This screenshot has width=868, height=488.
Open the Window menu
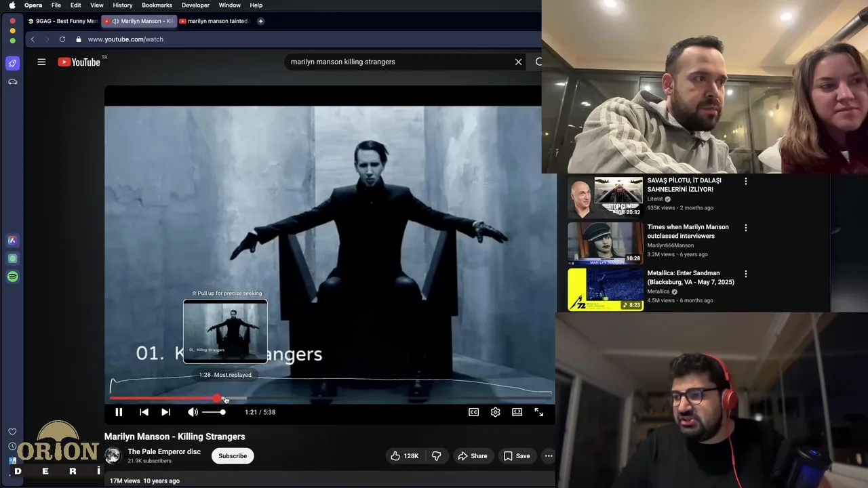230,5
